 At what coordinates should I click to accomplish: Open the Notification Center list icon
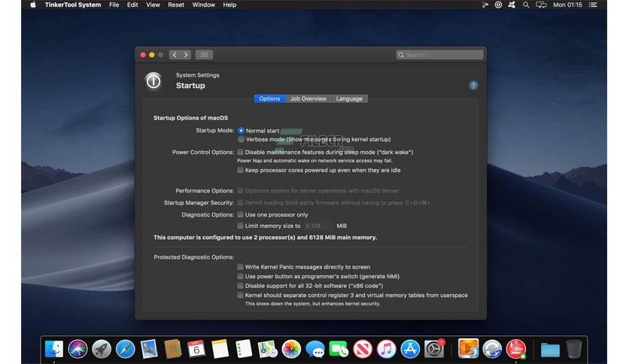click(x=593, y=5)
